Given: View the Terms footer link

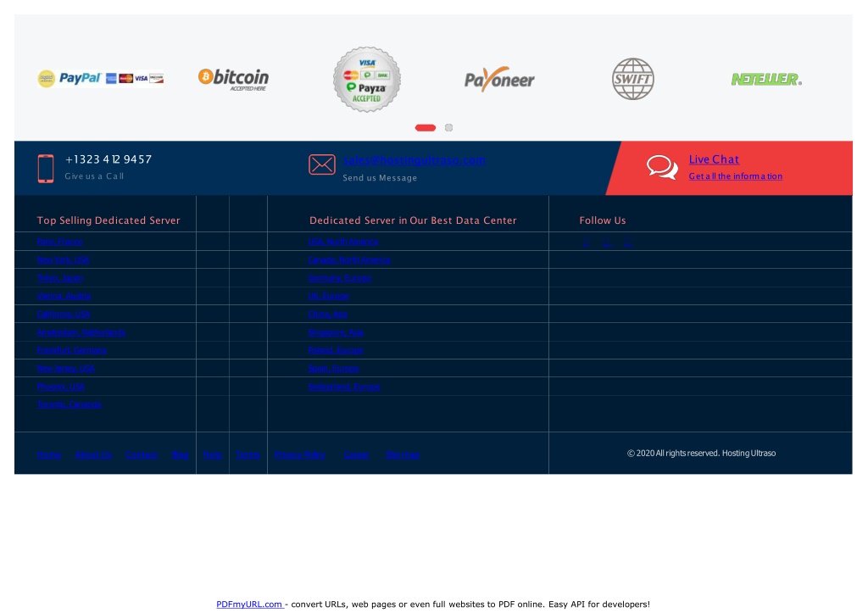Looking at the screenshot, I should (248, 454).
